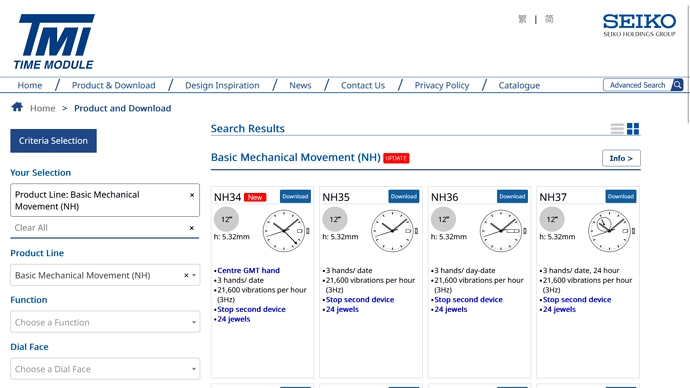Click the Info > button
690x388 pixels.
[621, 158]
